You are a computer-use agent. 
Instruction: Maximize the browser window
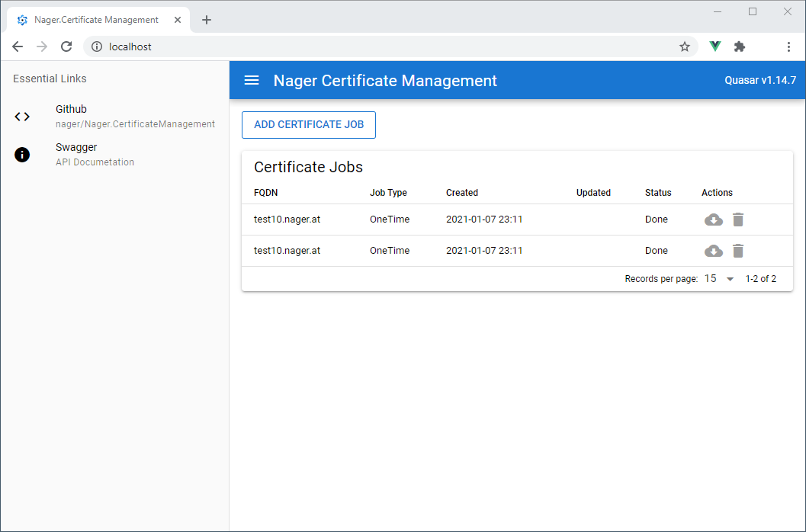click(753, 11)
